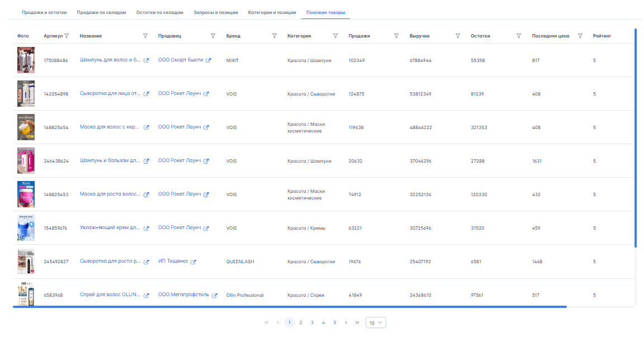Click thumbnail of the Увлажняющий крем product
The width and height of the screenshot is (644, 342).
pos(26,228)
